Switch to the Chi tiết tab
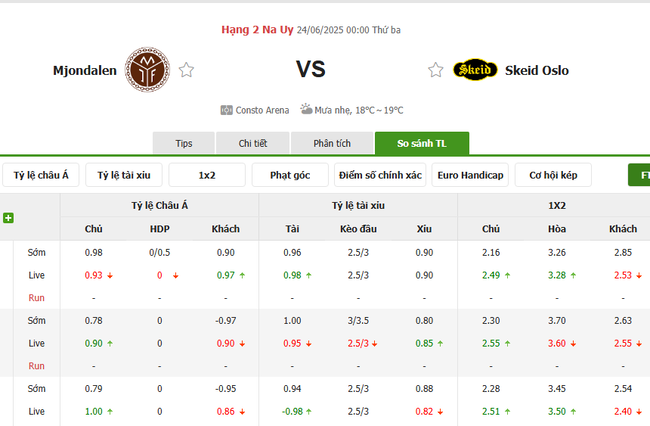Image resolution: width=650 pixels, height=426 pixels. coord(252,143)
